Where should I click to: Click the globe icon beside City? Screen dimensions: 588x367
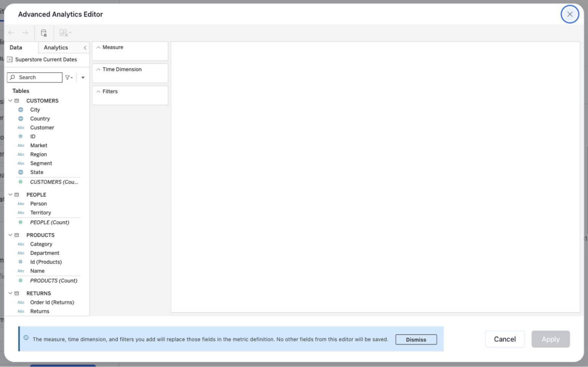tap(21, 109)
